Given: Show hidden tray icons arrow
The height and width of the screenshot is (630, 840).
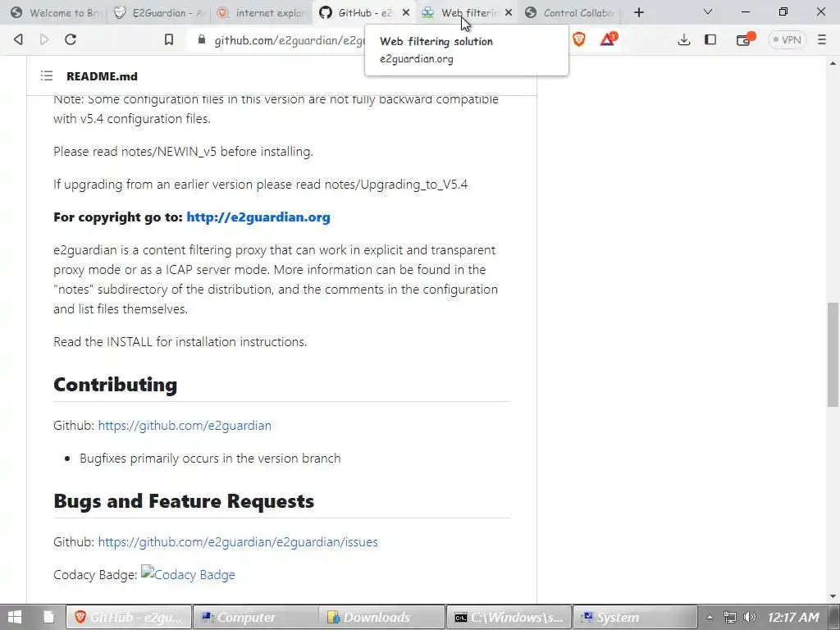Looking at the screenshot, I should point(710,617).
